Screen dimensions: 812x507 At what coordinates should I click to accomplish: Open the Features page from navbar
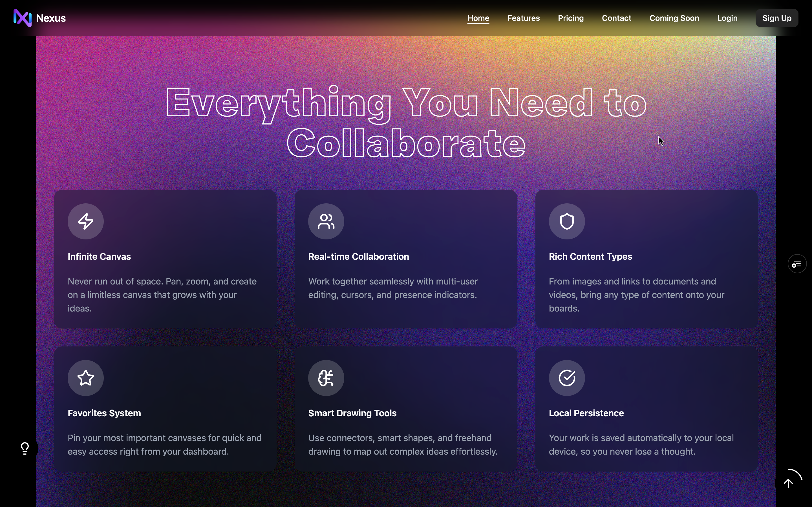(x=524, y=18)
